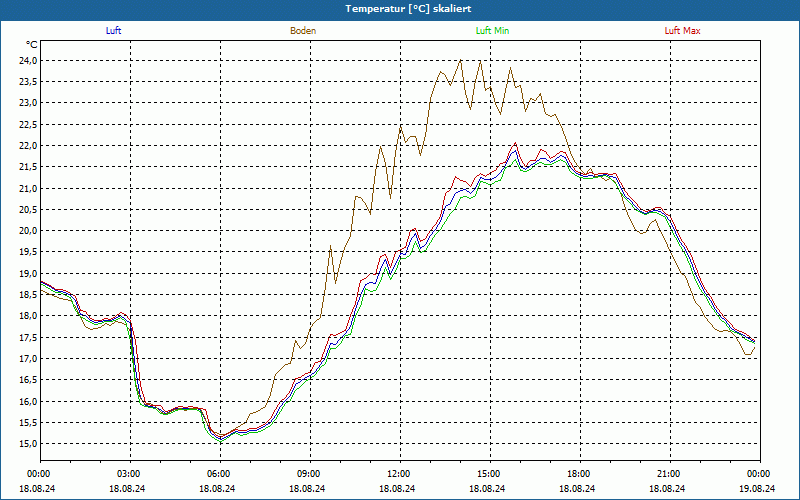This screenshot has width=800, height=500.
Task: Select the brown 'Boden' legend label
Action: coord(303,31)
